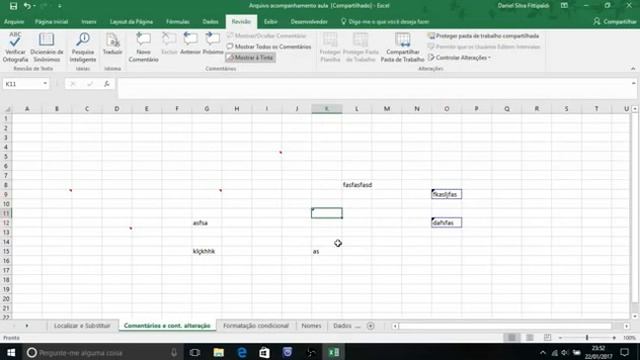Click the Traduzir translate tool
Screen dimensions: 640x360
tap(112, 44)
